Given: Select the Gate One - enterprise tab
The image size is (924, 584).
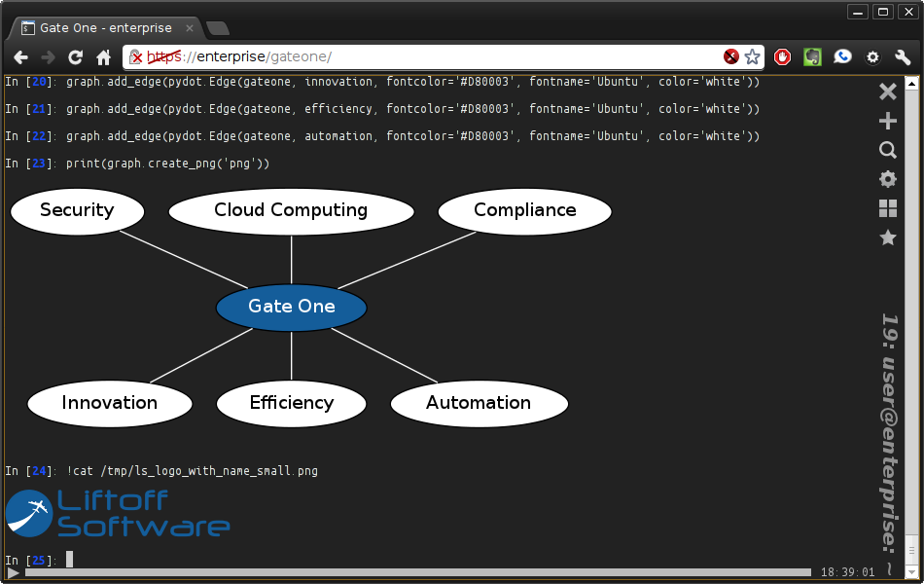Looking at the screenshot, I should pos(105,27).
